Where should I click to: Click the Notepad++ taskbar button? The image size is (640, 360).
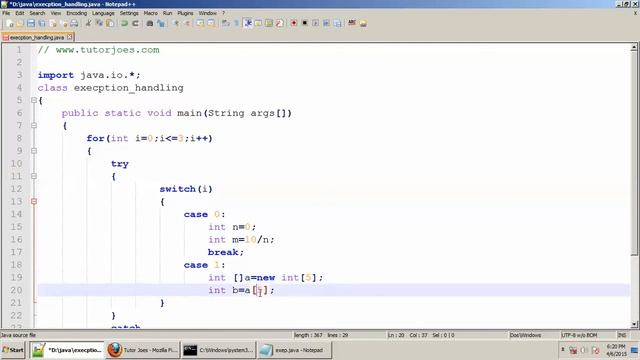coord(67,350)
